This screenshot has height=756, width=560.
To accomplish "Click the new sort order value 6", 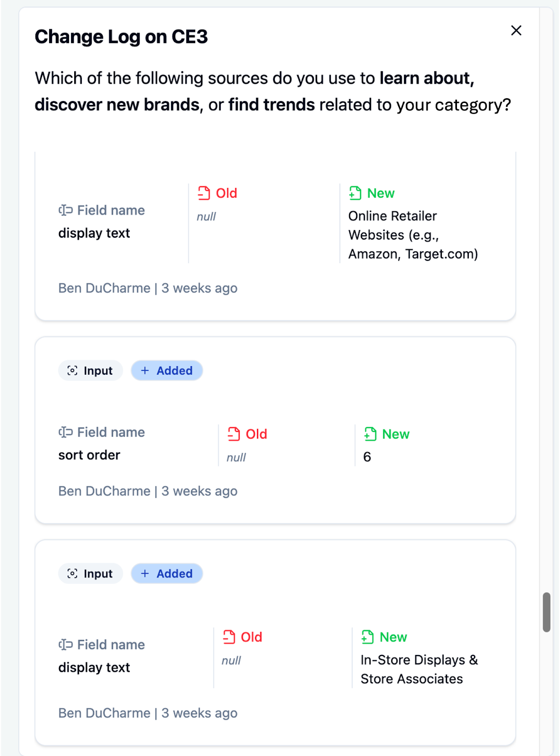I will pos(367,457).
